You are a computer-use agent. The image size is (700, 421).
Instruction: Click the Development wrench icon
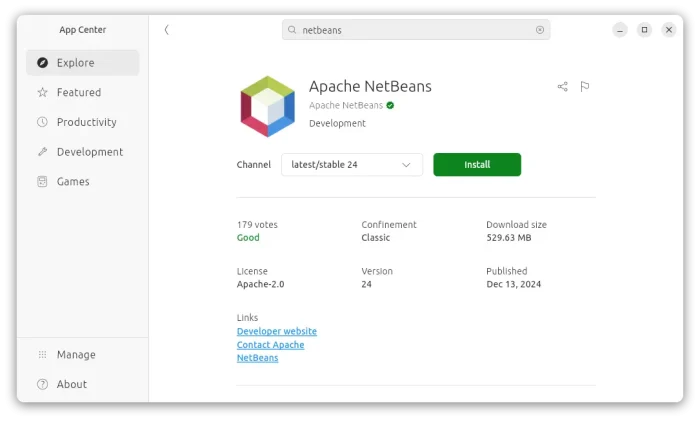point(42,152)
